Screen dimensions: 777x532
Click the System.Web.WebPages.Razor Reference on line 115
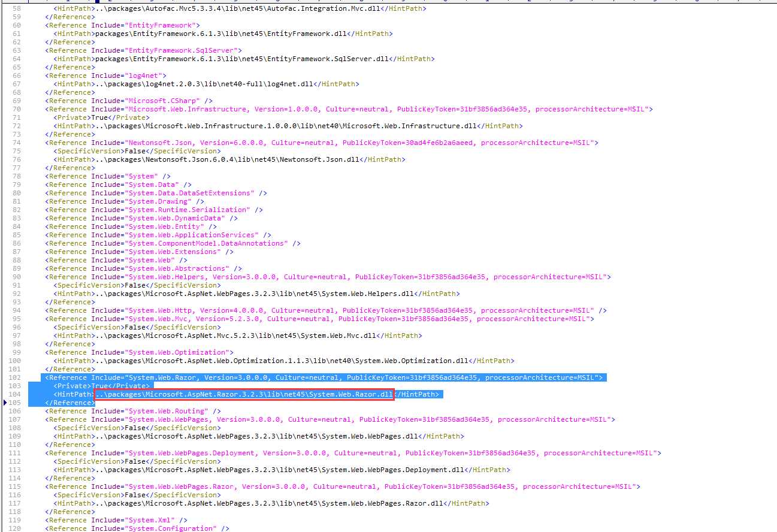click(x=343, y=486)
